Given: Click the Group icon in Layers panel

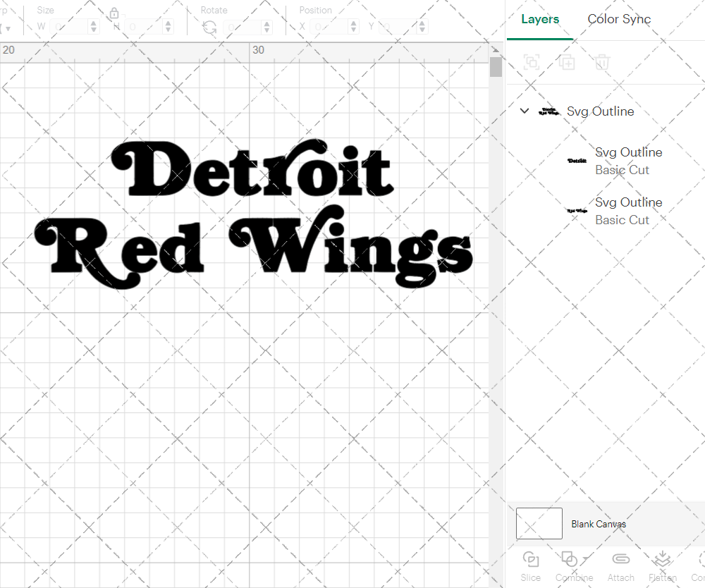Looking at the screenshot, I should tap(532, 62).
